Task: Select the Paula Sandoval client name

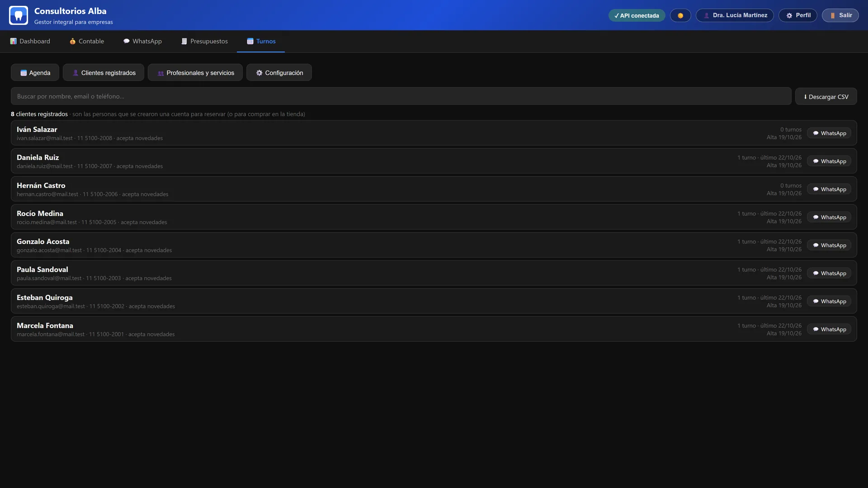Action: click(x=42, y=270)
